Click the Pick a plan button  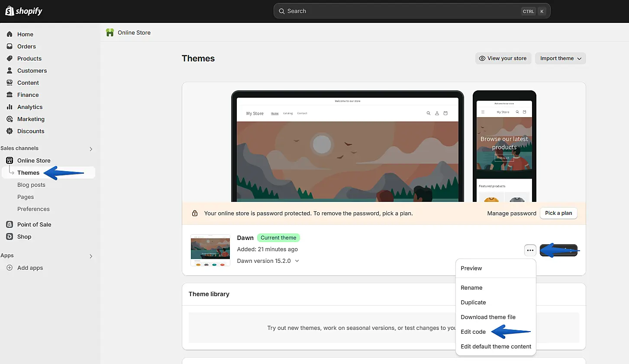click(x=558, y=213)
